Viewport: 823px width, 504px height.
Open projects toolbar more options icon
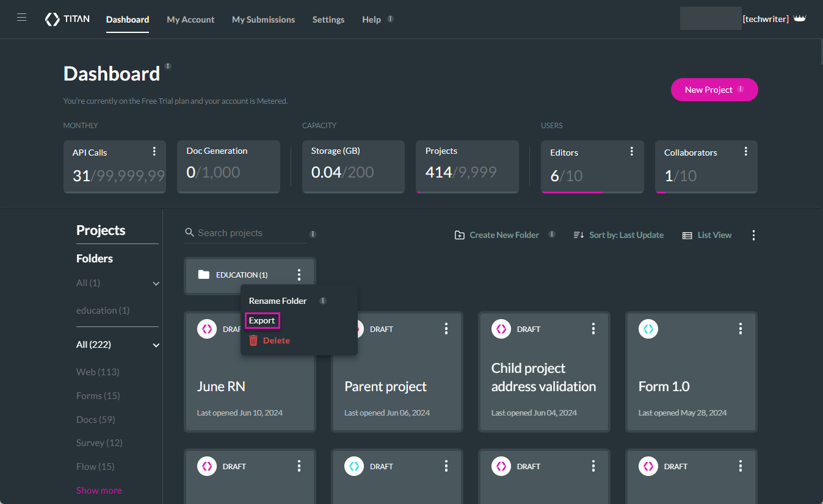pyautogui.click(x=753, y=235)
